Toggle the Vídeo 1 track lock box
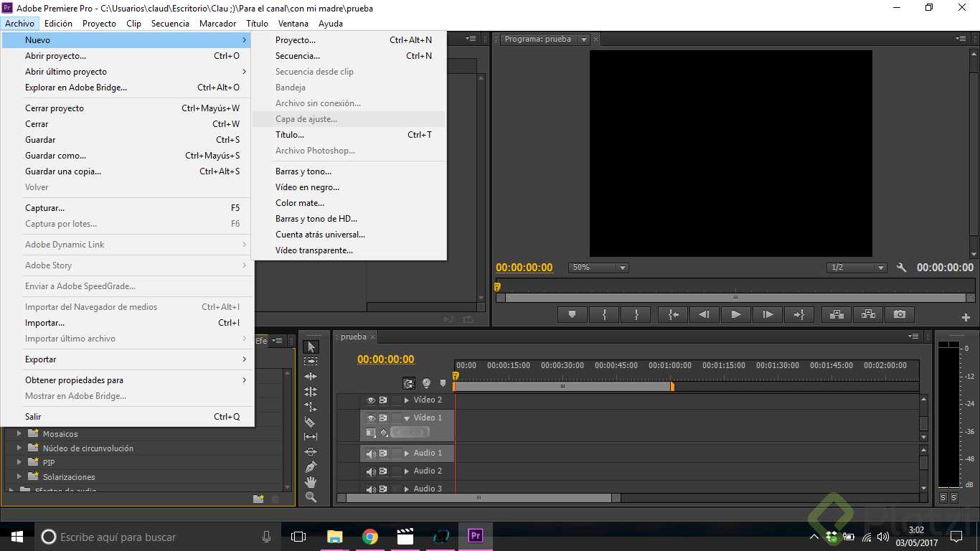This screenshot has width=980, height=551. [396, 418]
